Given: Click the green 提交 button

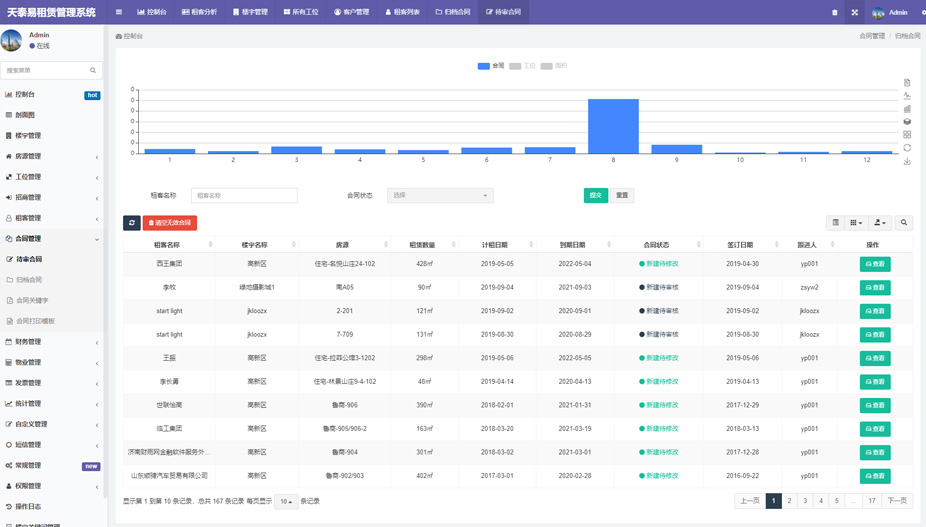Looking at the screenshot, I should [596, 196].
